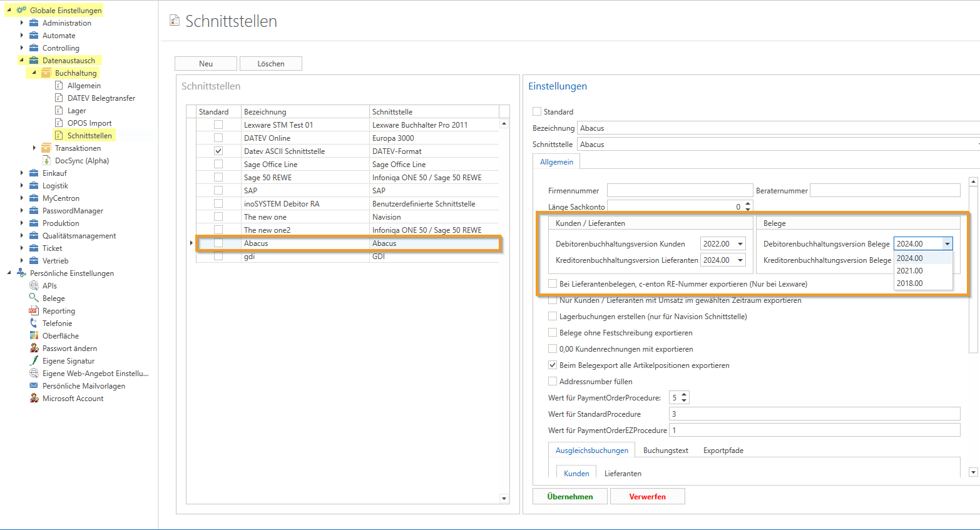This screenshot has width=980, height=530.
Task: Open Debitorenbuchhaltungsversion Kunden dropdown
Action: pos(740,244)
